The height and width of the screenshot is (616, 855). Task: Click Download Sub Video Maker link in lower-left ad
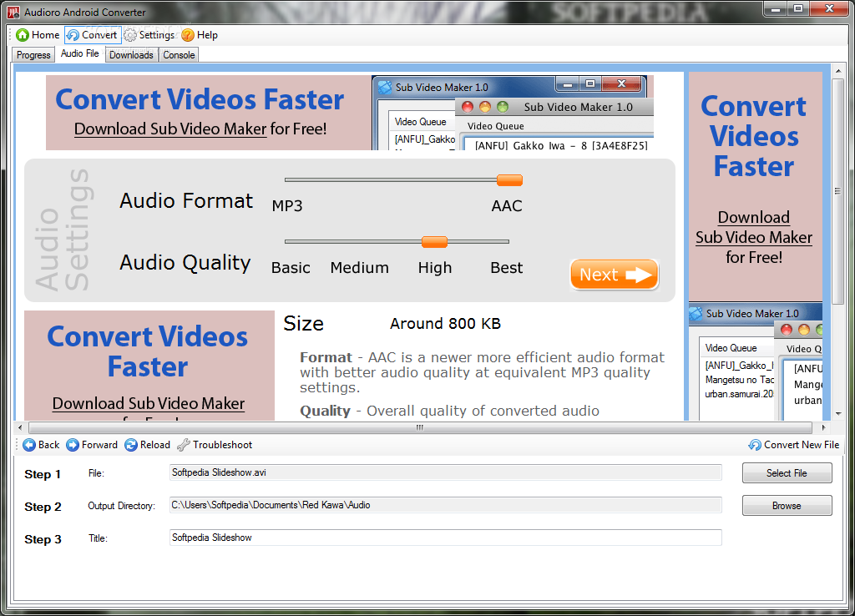(x=149, y=403)
